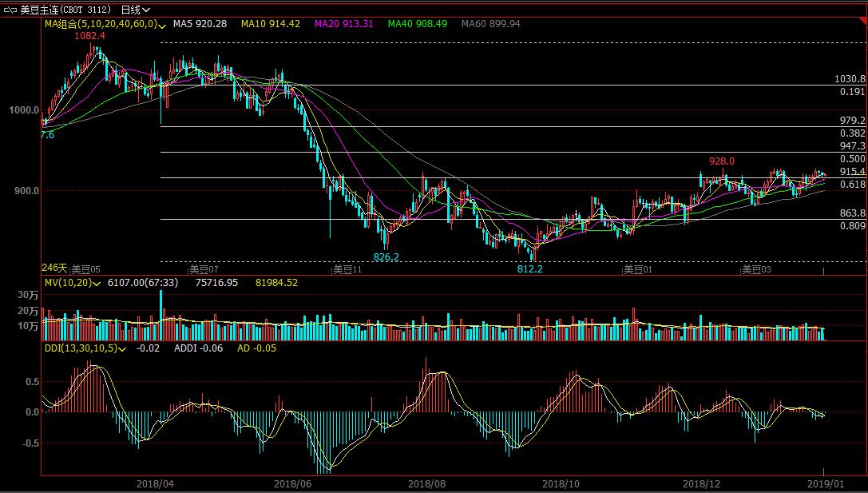The width and height of the screenshot is (868, 493).
Task: Open the 日线 period dropdown
Action: click(136, 10)
